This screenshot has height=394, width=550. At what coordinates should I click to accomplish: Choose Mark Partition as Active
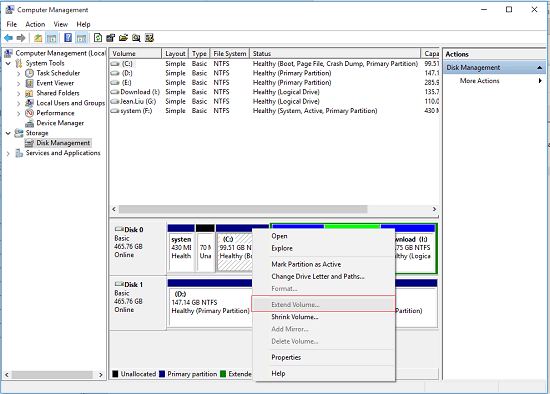(x=324, y=264)
